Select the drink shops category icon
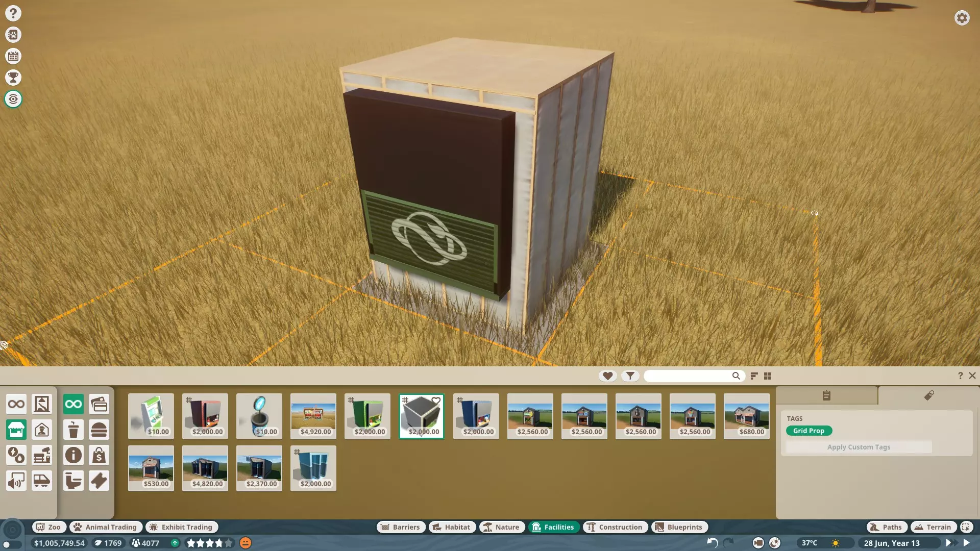 click(73, 430)
